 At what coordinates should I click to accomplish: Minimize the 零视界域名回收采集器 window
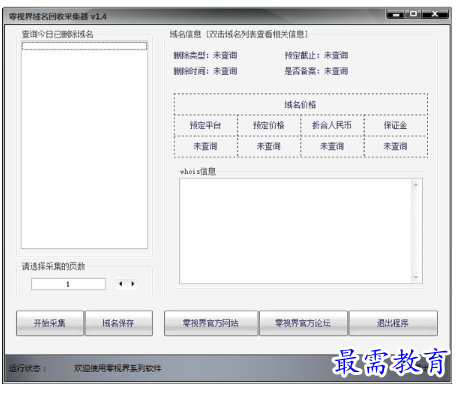396,14
